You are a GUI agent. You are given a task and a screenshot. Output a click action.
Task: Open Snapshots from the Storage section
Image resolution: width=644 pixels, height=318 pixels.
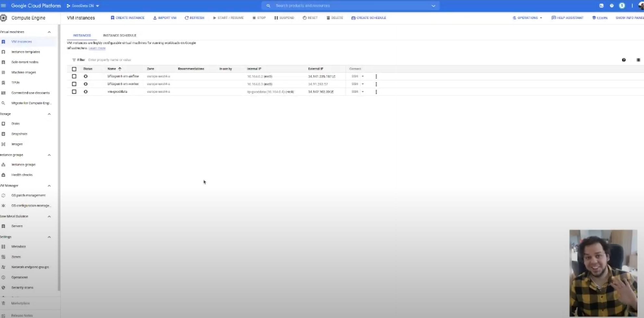[x=19, y=134]
